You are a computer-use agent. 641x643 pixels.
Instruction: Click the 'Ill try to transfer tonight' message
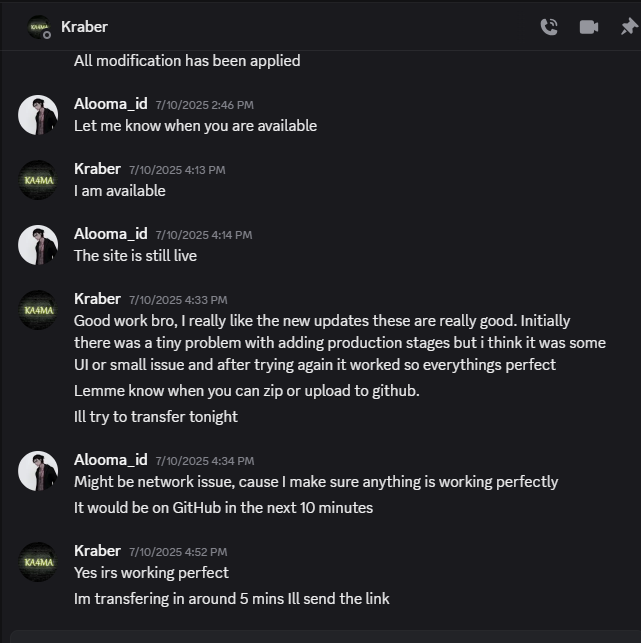[155, 416]
